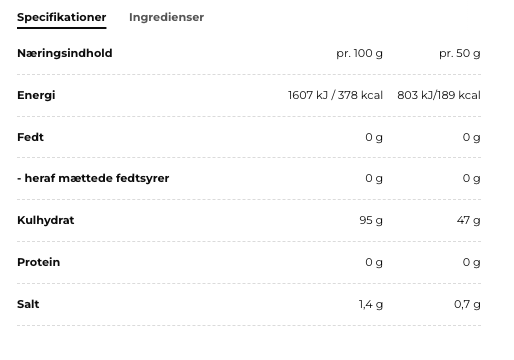Select the Energi row label
The image size is (514, 360).
tap(36, 95)
